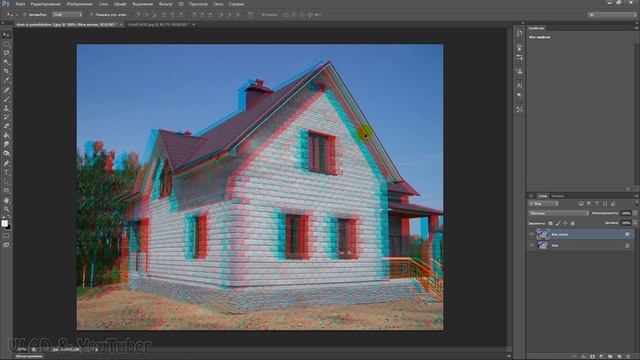Open the workspace switcher dropdown

(x=612, y=14)
